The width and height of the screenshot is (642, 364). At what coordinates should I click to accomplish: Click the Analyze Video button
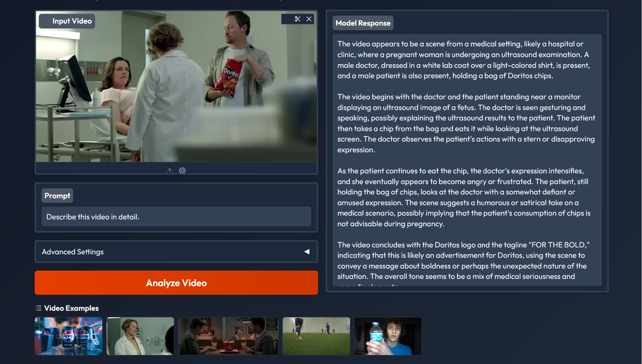(176, 283)
